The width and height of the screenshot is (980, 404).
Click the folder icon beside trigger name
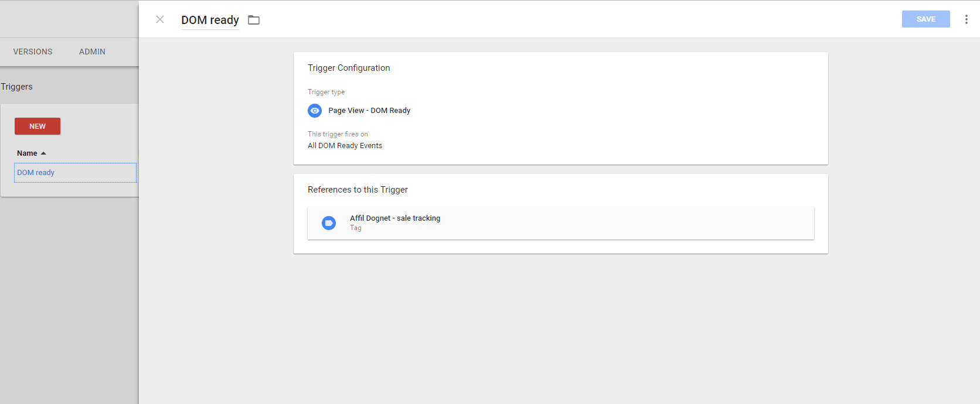click(254, 20)
